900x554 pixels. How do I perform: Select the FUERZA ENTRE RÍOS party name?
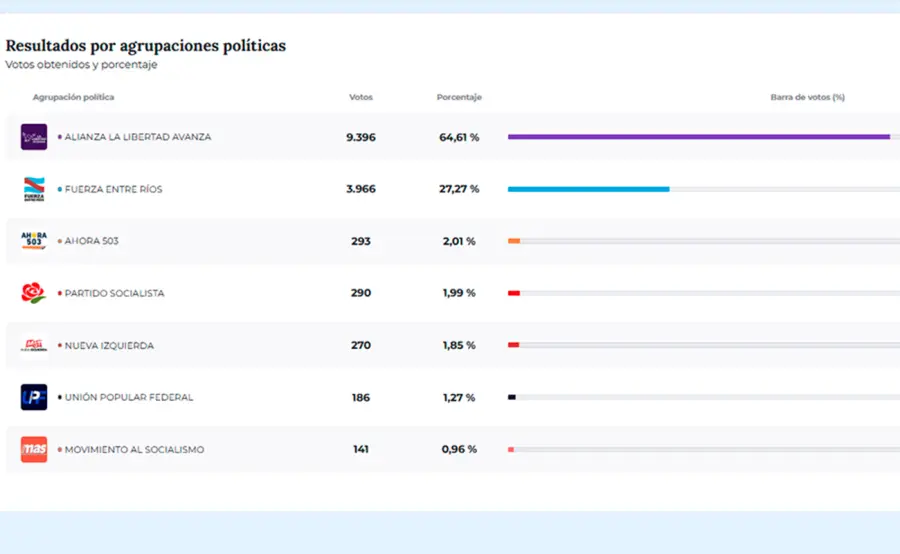113,189
